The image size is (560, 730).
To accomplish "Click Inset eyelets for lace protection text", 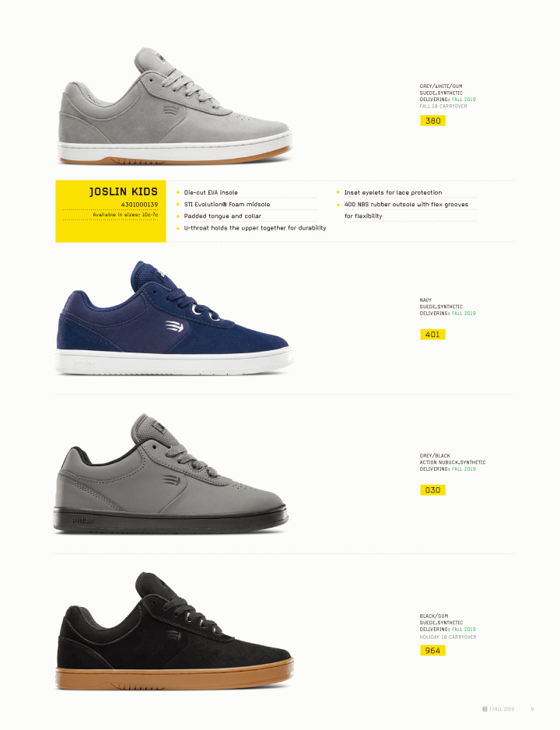I will (393, 192).
